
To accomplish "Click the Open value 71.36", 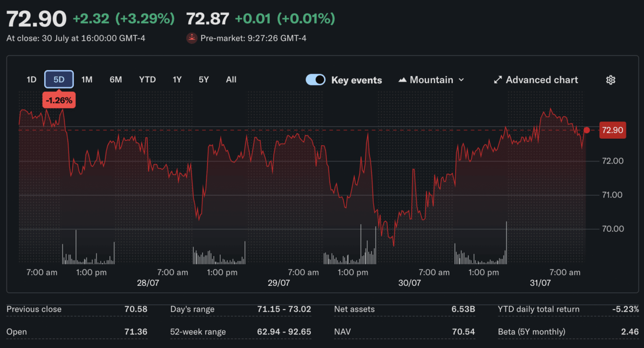I will point(136,332).
